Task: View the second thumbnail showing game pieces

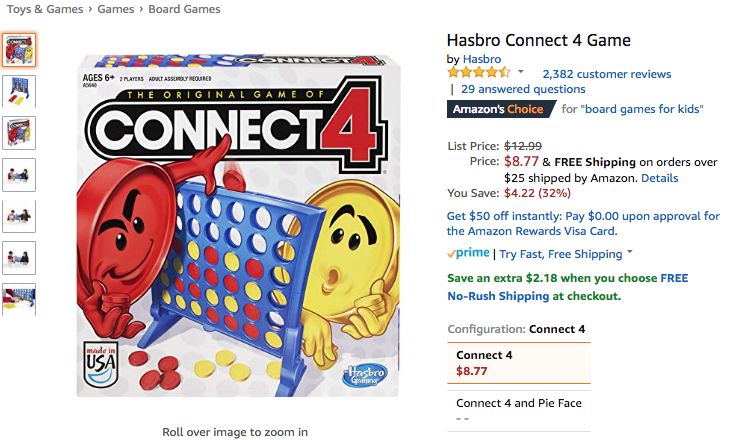Action: tap(20, 91)
